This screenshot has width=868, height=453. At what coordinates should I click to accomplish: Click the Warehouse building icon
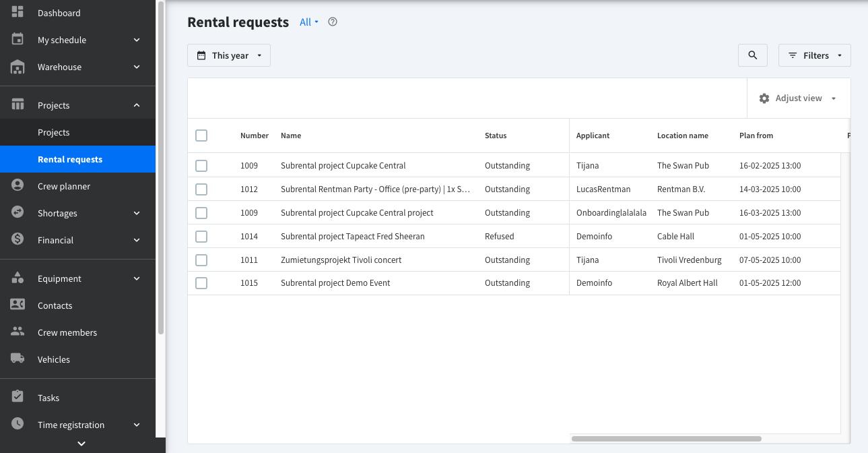[18, 67]
